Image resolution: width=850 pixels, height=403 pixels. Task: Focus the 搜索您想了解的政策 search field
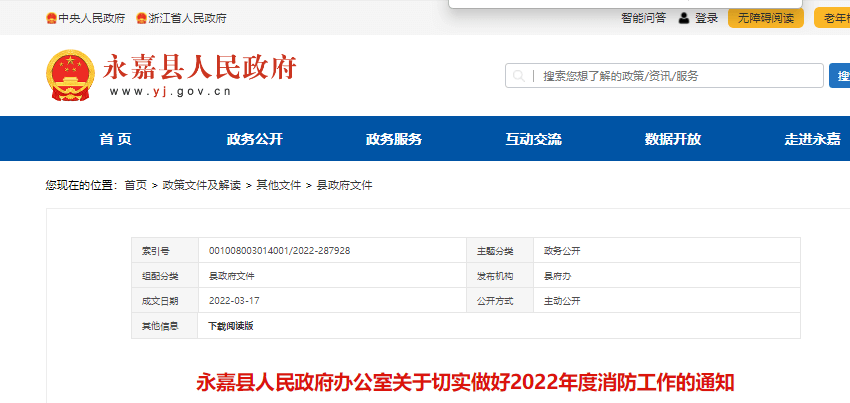(664, 76)
